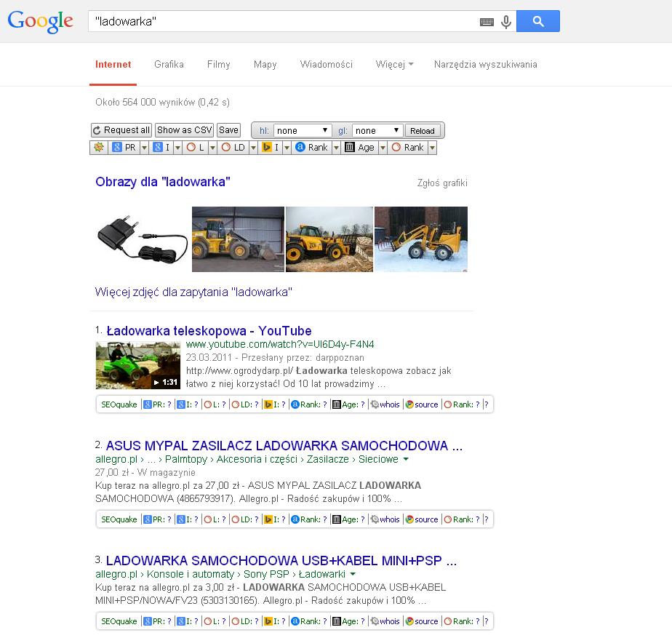
Task: Open ASUS MYPAL ZASILACZ LADOWARKA result
Action: [284, 445]
